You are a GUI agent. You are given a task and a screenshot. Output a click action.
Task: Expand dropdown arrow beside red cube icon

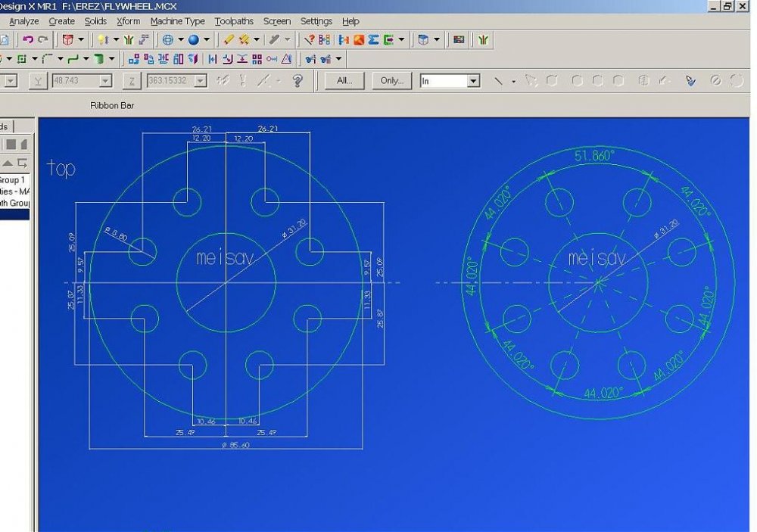coord(81,39)
